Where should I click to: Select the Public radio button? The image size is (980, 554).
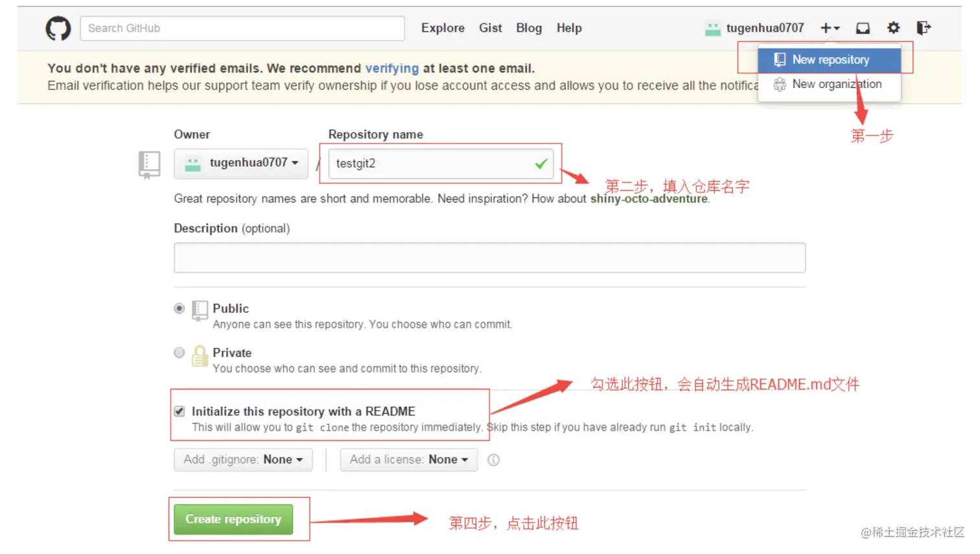point(180,308)
